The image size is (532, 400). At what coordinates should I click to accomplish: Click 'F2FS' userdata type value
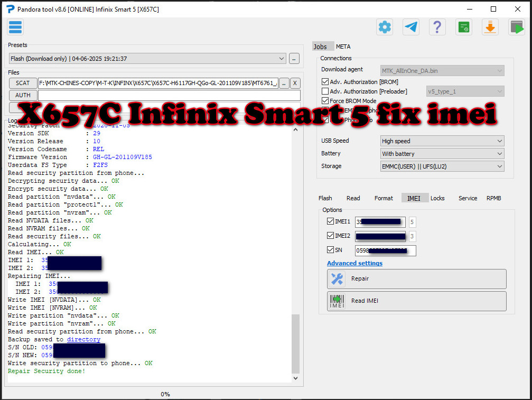click(100, 165)
